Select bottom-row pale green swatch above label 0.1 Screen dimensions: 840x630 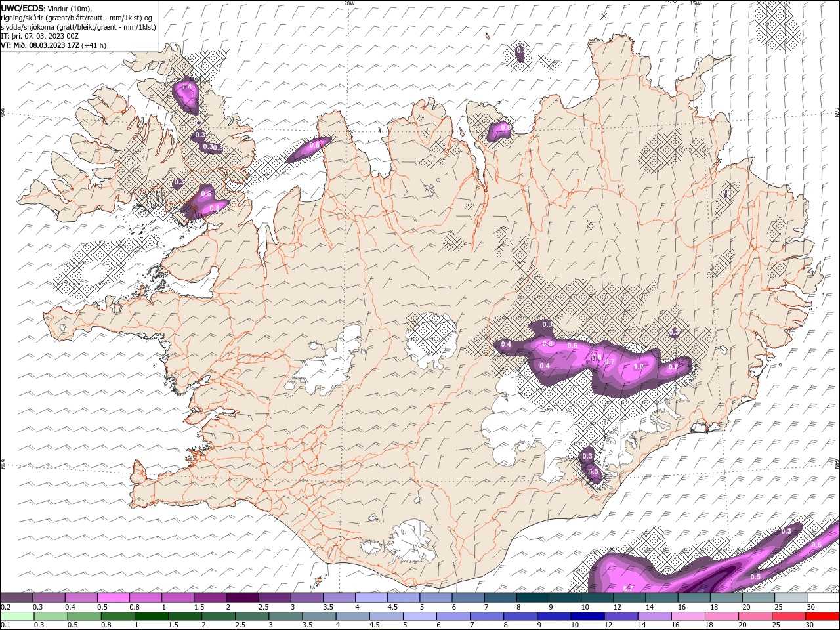click(16, 616)
